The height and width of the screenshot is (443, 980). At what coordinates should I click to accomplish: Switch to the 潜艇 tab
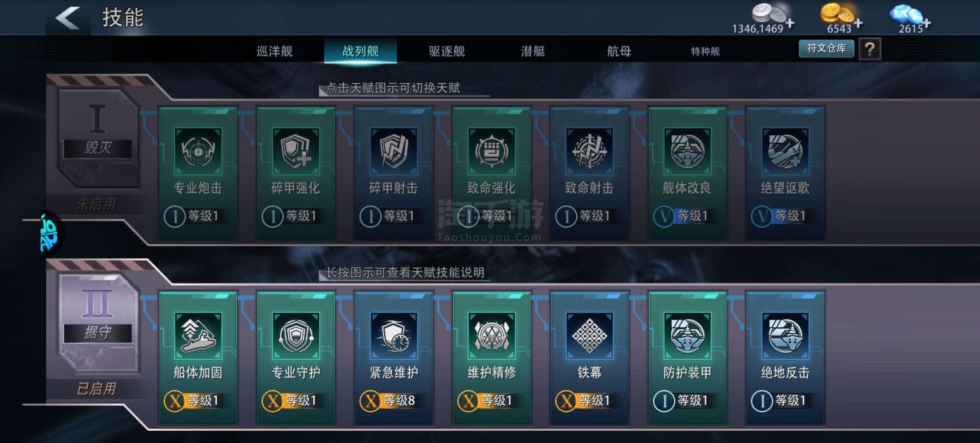(x=533, y=51)
